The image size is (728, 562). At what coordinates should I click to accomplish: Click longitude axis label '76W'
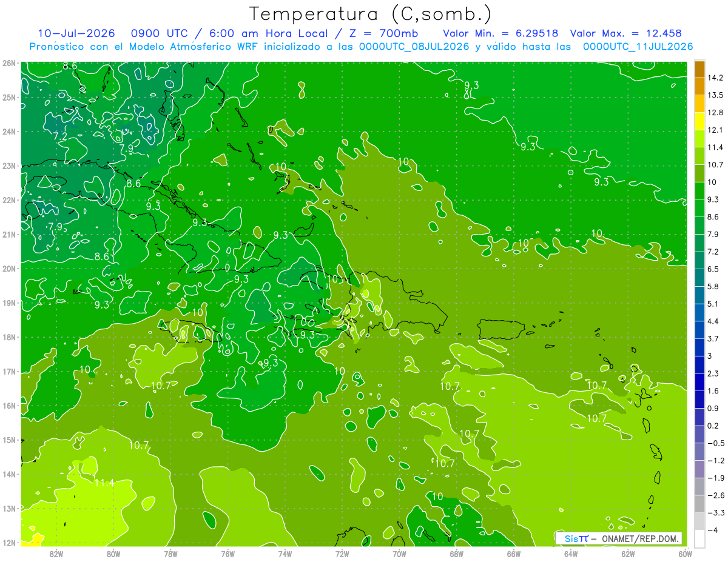(x=227, y=554)
